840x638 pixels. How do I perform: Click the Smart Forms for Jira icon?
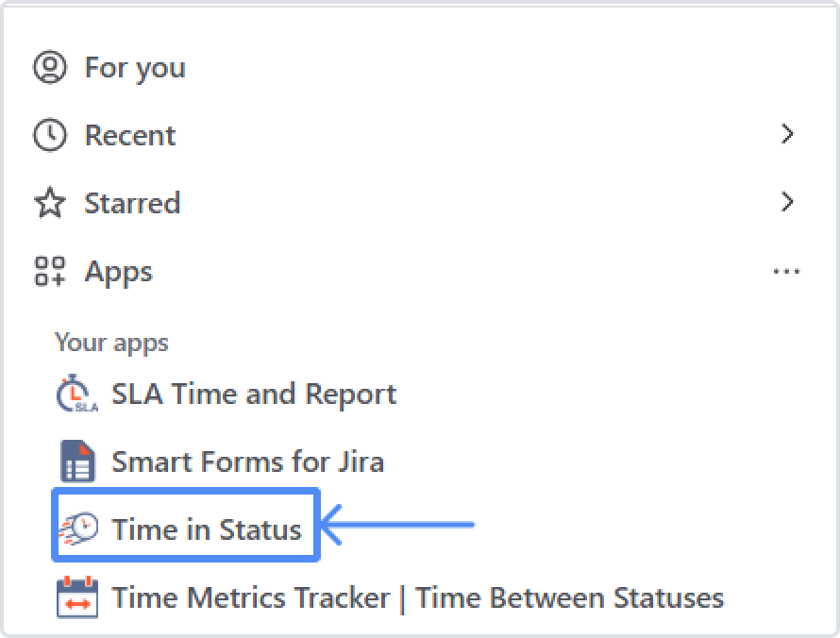tap(76, 462)
